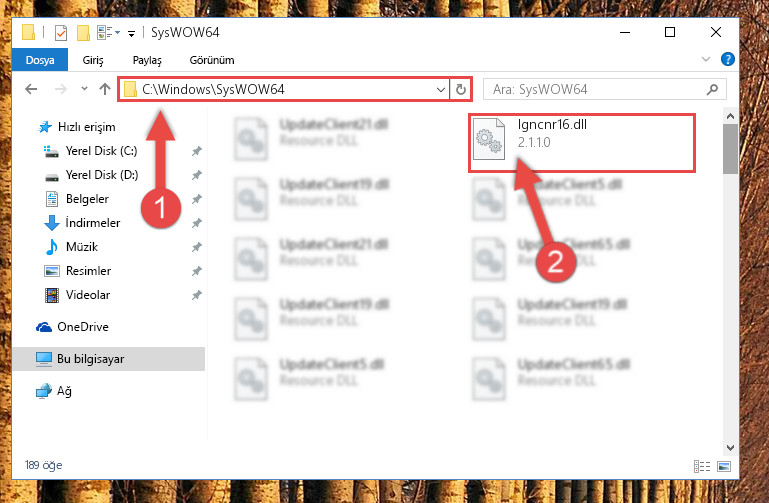This screenshot has height=503, width=769.
Task: Unpin Yerel Disk (C:) pin icon
Action: point(197,151)
